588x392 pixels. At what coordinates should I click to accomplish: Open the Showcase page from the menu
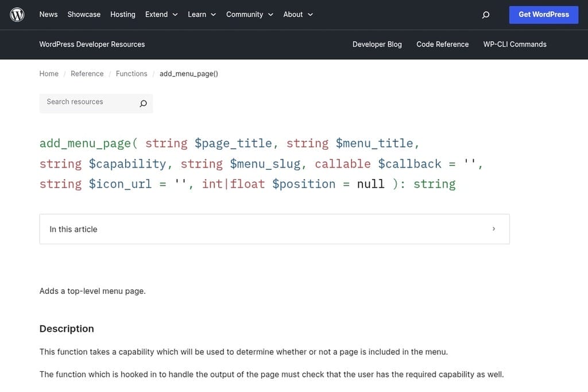[x=83, y=14]
